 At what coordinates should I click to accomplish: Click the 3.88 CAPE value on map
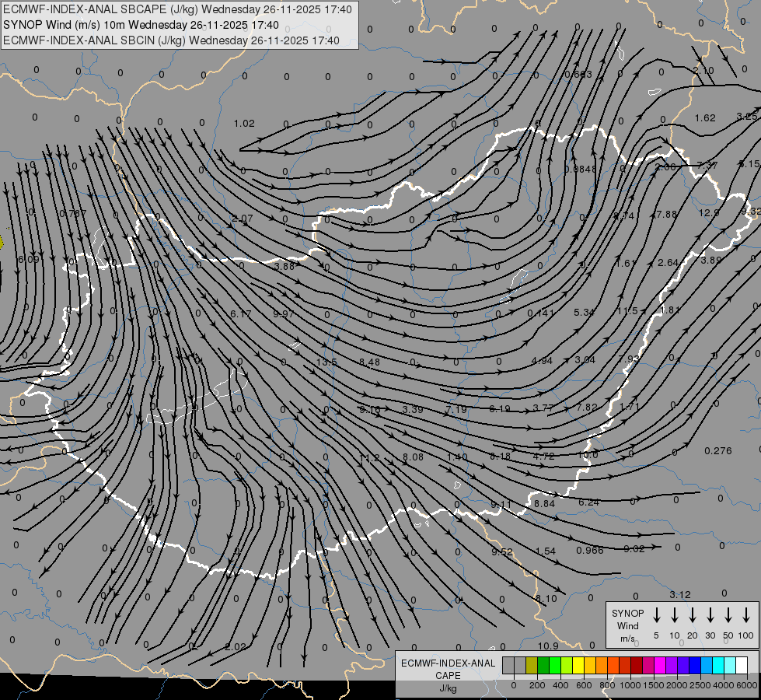pos(285,266)
